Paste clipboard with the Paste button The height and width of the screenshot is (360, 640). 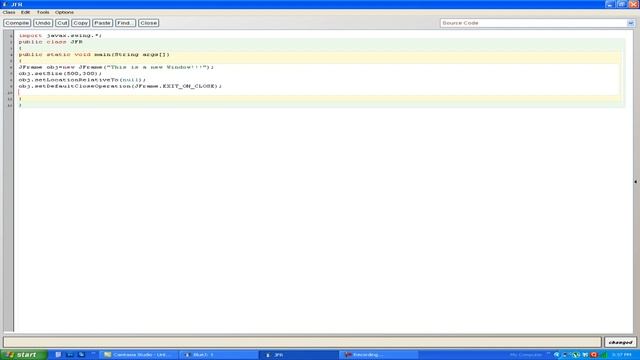click(102, 23)
